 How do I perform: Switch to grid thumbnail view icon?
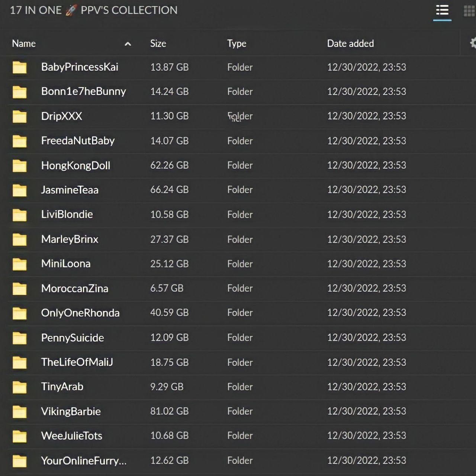469,11
